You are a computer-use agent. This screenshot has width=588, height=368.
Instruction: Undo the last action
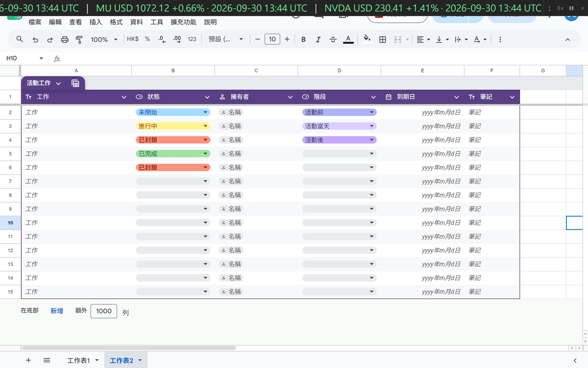pyautogui.click(x=35, y=40)
